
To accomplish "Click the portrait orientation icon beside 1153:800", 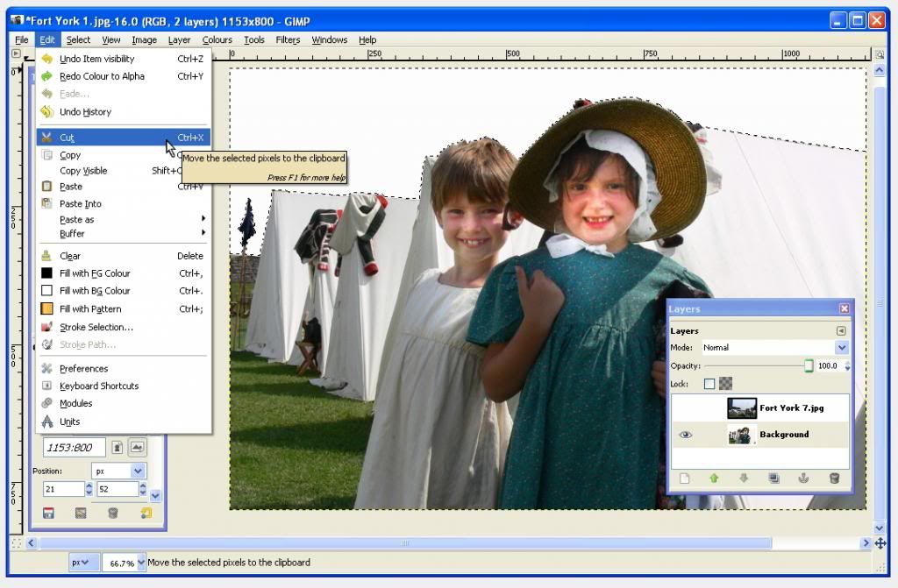I will 117,447.
